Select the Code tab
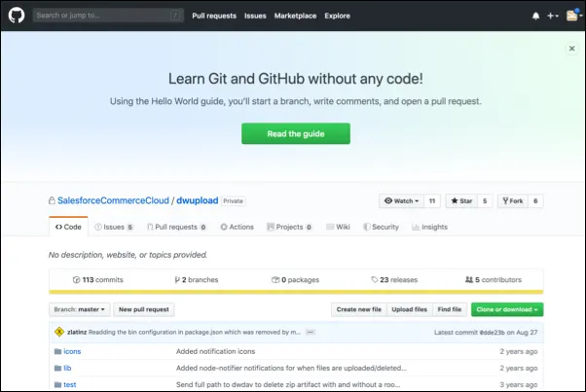The width and height of the screenshot is (586, 392). click(x=68, y=227)
